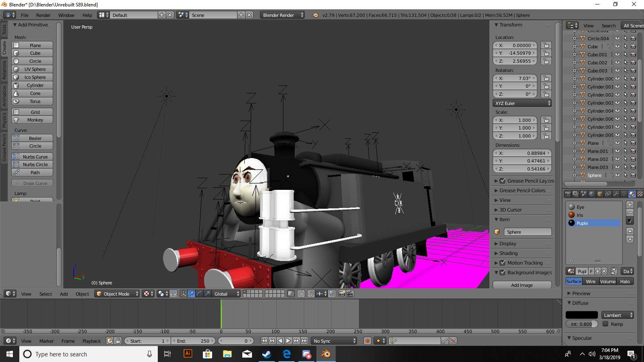Click the diffuse Int 0.800 intensity slider
Image resolution: width=644 pixels, height=362 pixels.
(x=582, y=324)
